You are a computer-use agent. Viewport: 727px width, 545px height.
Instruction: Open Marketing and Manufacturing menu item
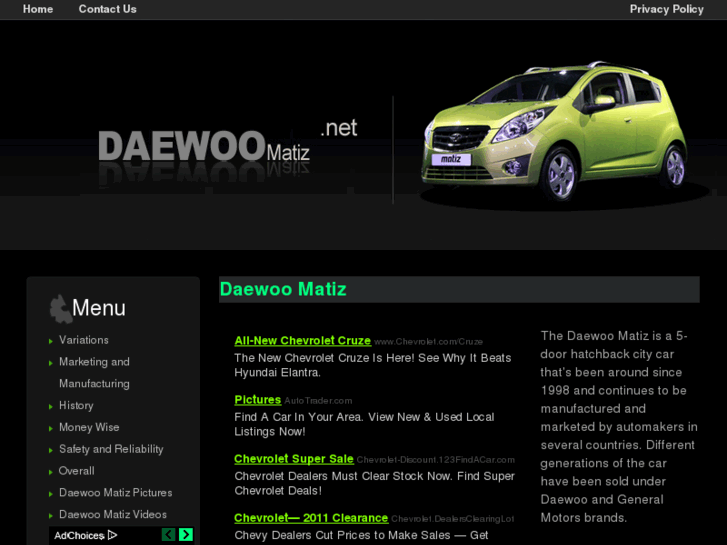pos(94,372)
